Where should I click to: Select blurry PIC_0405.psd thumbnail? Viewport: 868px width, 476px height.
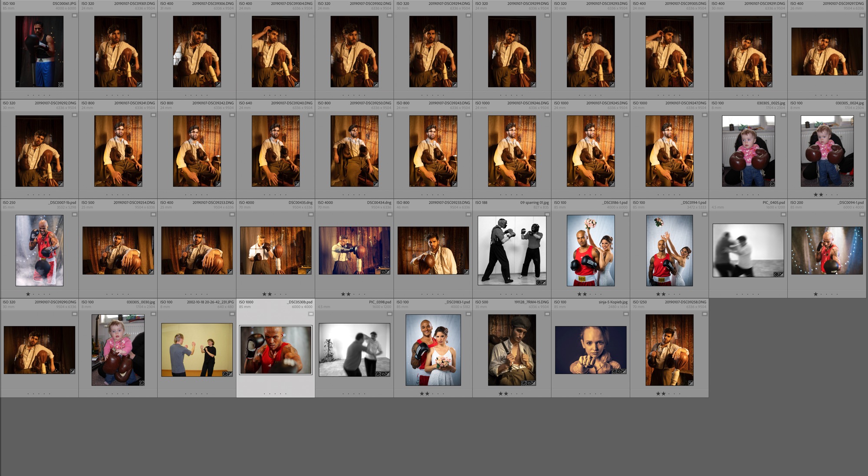pos(748,250)
